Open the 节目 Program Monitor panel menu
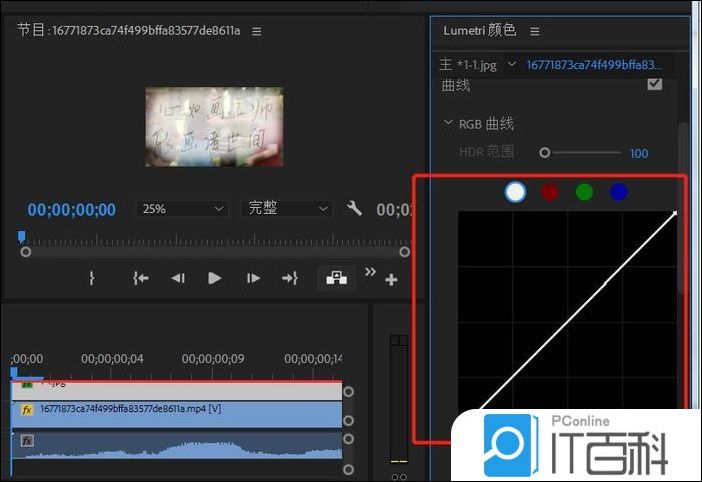 pyautogui.click(x=256, y=31)
